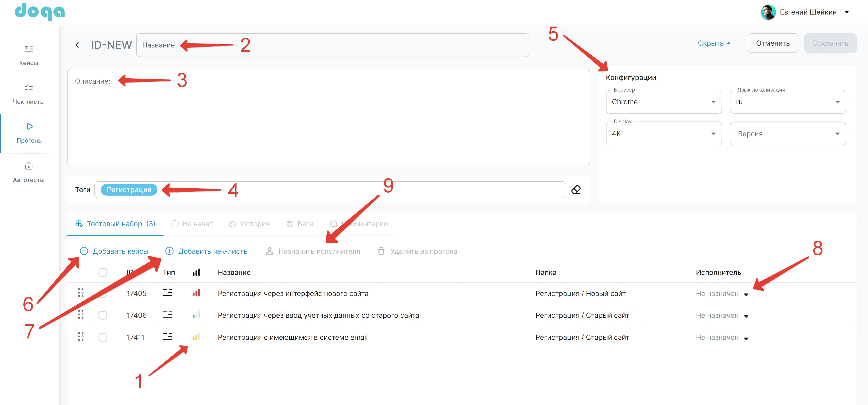This screenshot has height=405, width=868.
Task: Open the Версия dropdown
Action: (x=787, y=134)
